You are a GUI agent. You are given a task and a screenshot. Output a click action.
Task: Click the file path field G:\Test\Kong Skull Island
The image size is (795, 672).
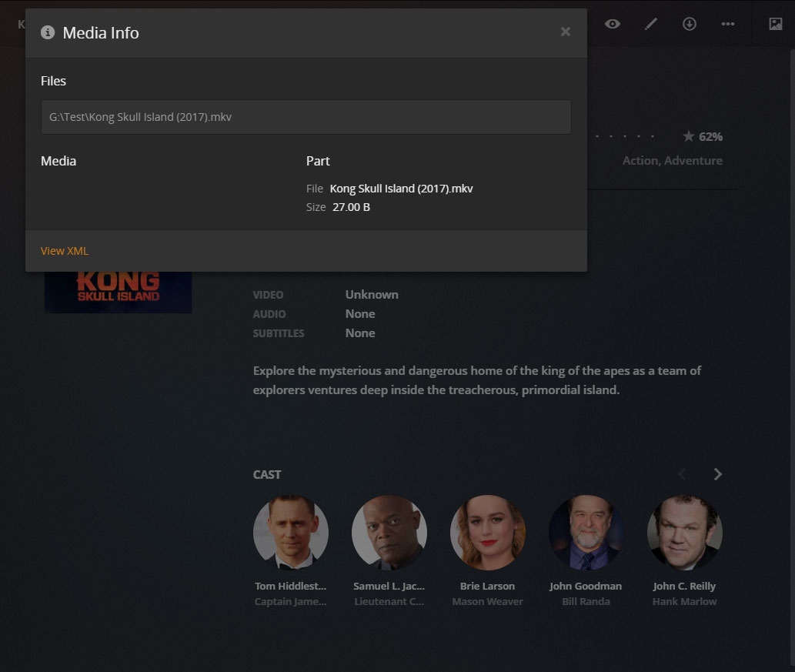(x=306, y=117)
